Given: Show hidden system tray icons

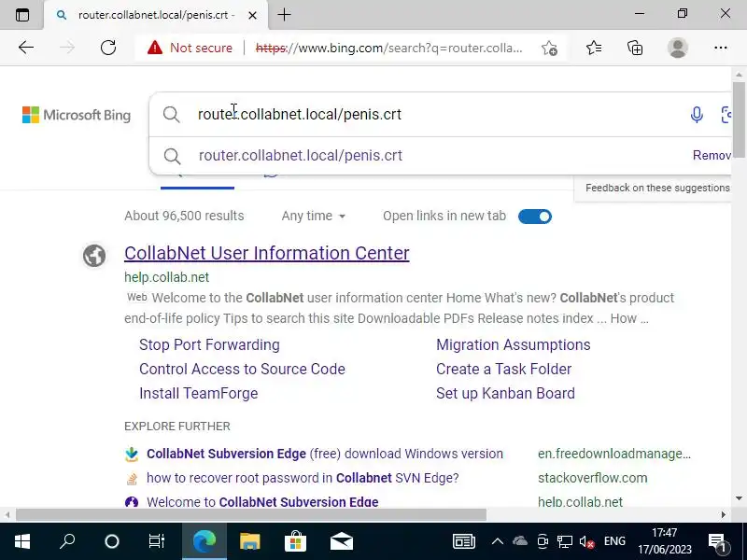Looking at the screenshot, I should (497, 541).
